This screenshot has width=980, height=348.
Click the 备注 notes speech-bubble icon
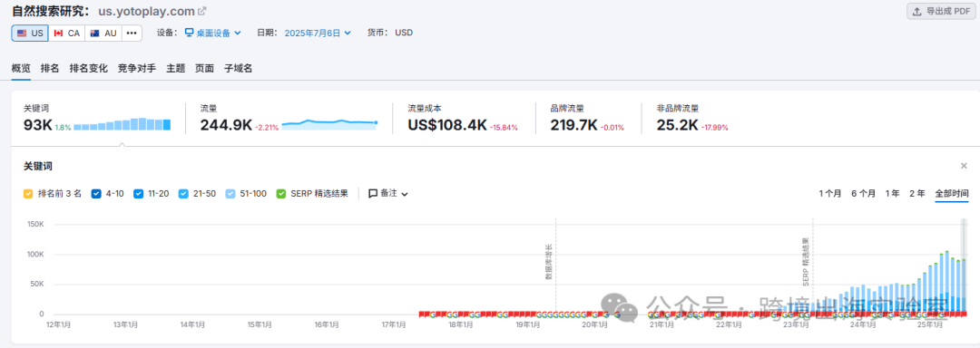click(373, 194)
